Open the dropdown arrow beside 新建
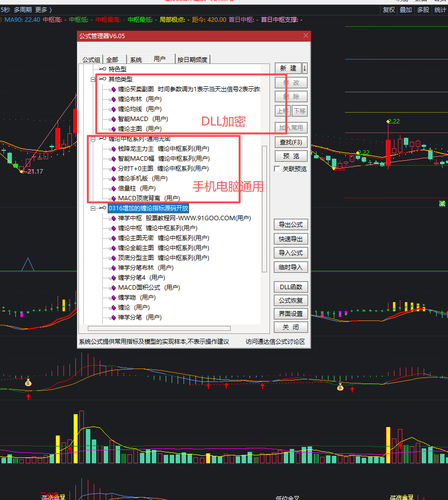This screenshot has width=448, height=500. coord(305,68)
